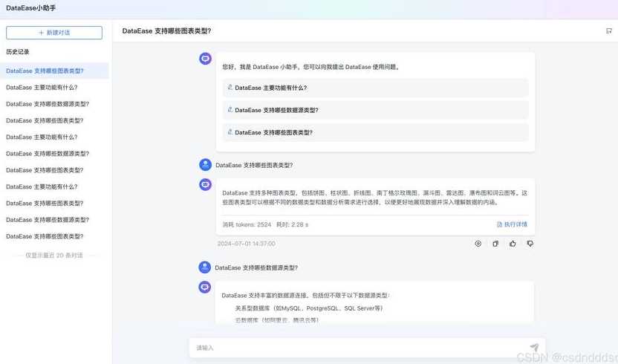Open the highlighted history entry in sidebar
The width and height of the screenshot is (618, 364).
54,71
